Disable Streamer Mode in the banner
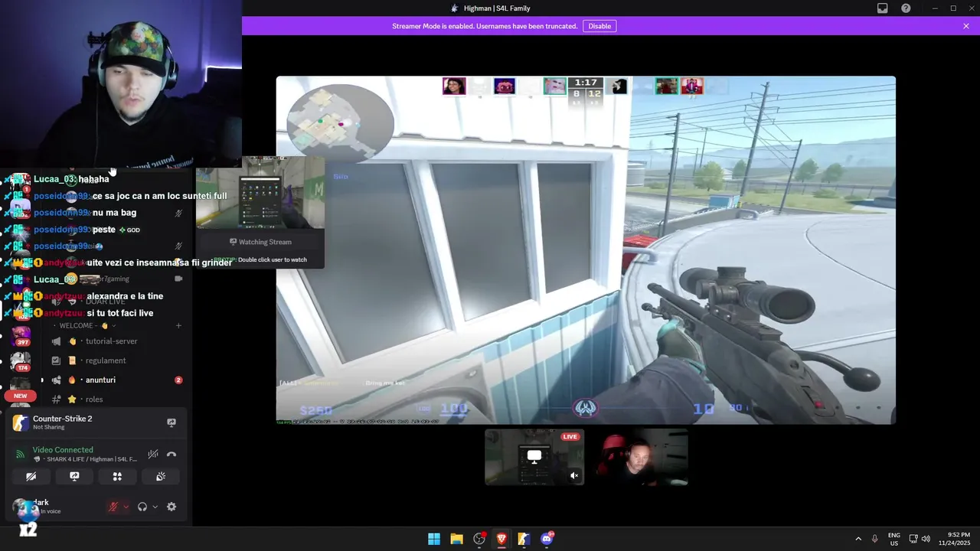Screen dimensions: 980x551 tap(599, 26)
